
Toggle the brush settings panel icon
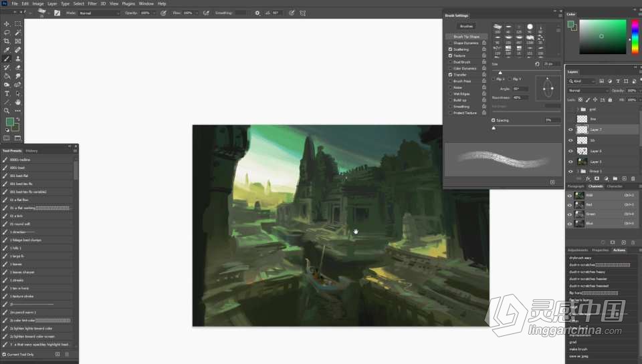click(x=57, y=13)
